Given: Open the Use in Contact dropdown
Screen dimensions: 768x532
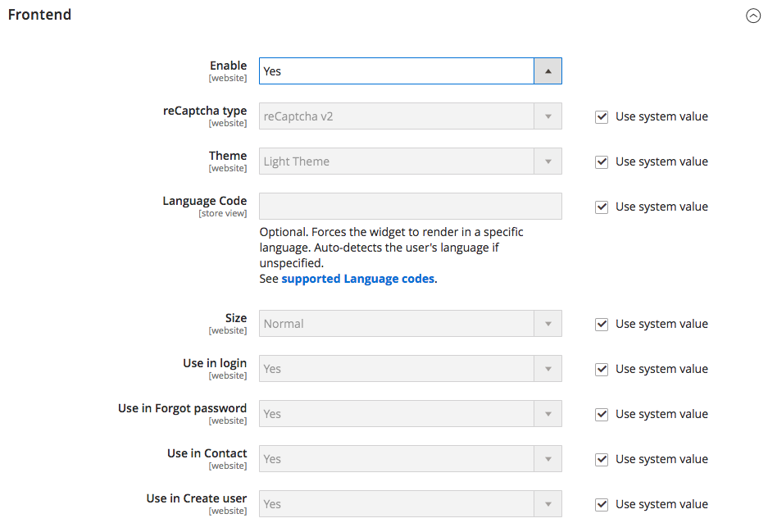Looking at the screenshot, I should [x=548, y=458].
